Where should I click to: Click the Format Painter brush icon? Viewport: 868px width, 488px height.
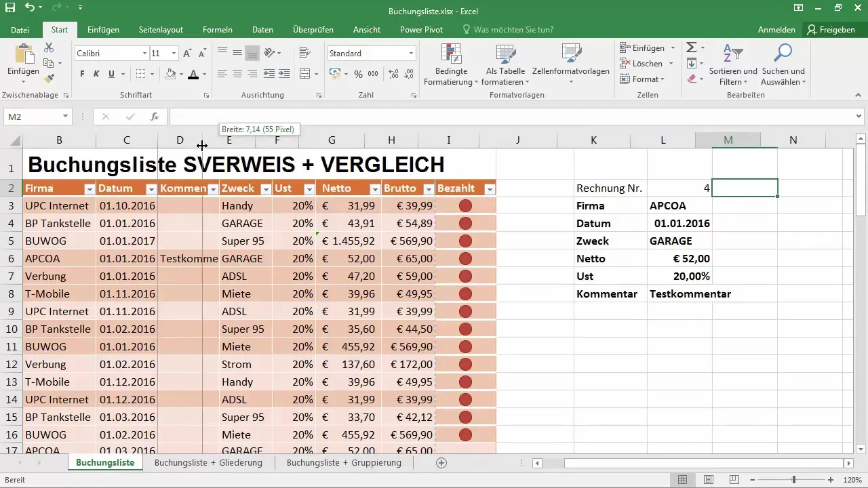49,79
